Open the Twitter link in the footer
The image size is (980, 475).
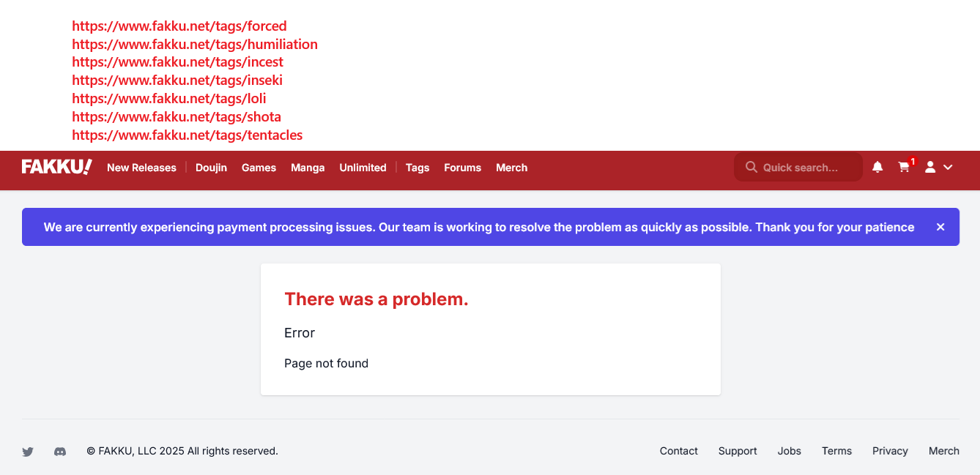pos(28,452)
